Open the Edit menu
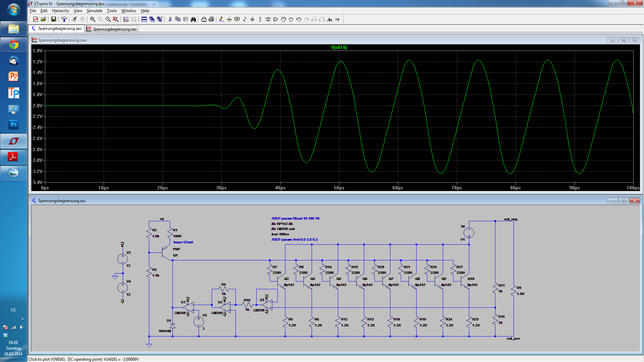 (44, 11)
